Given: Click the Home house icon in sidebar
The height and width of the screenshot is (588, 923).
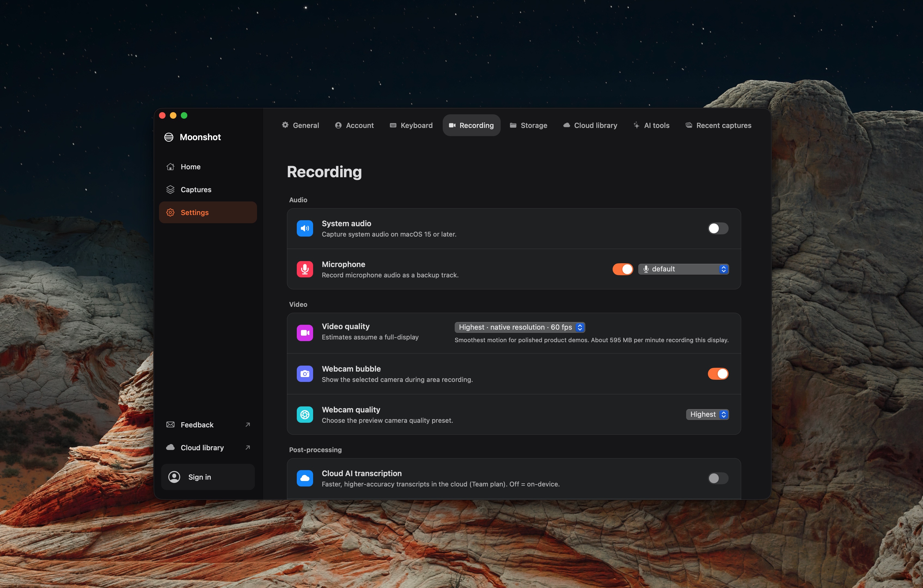Looking at the screenshot, I should point(170,167).
